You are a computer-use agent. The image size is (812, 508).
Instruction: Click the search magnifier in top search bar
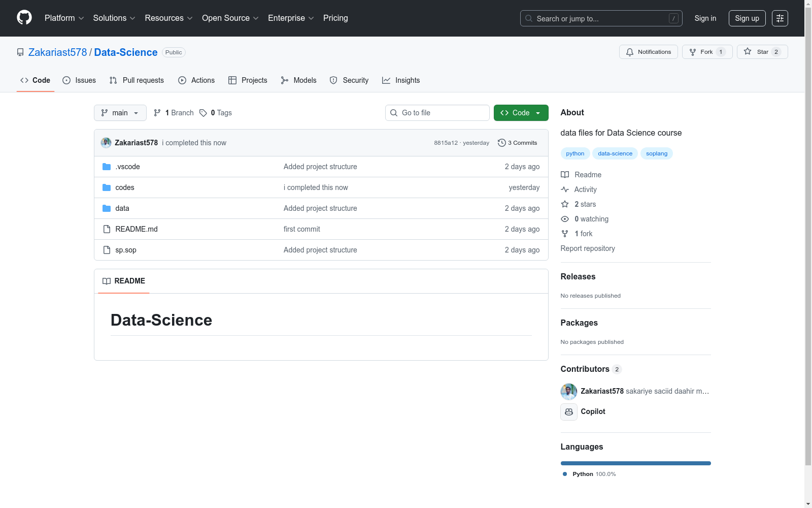coord(529,18)
